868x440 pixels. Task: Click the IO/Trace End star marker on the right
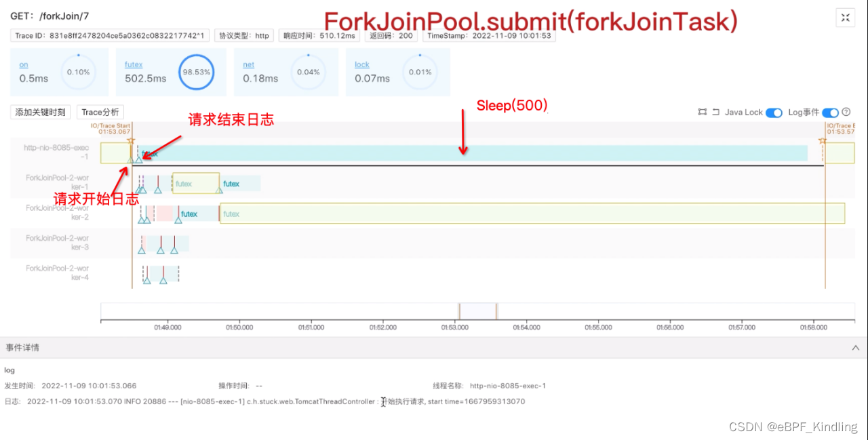point(823,139)
